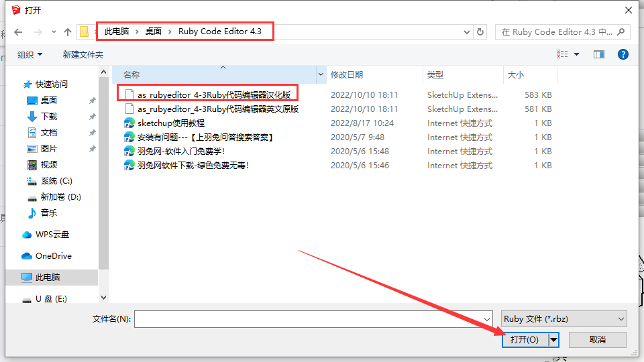Click the Edge icon beside sketchup使用教程
This screenshot has width=644, height=362.
pyautogui.click(x=129, y=123)
